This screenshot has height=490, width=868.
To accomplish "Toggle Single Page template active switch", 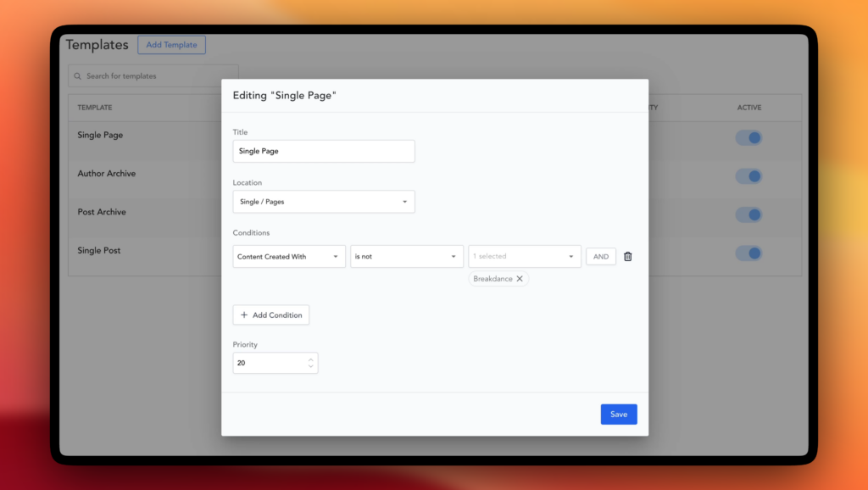I will tap(748, 137).
